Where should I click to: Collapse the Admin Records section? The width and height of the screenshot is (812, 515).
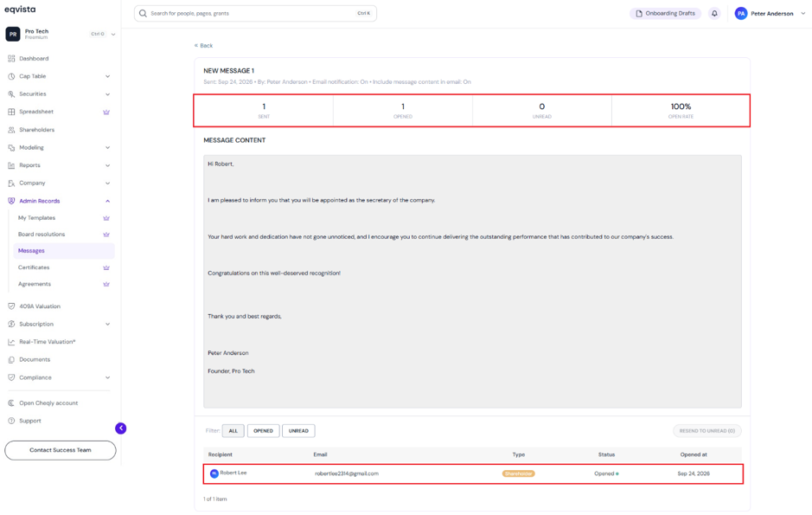pos(108,201)
